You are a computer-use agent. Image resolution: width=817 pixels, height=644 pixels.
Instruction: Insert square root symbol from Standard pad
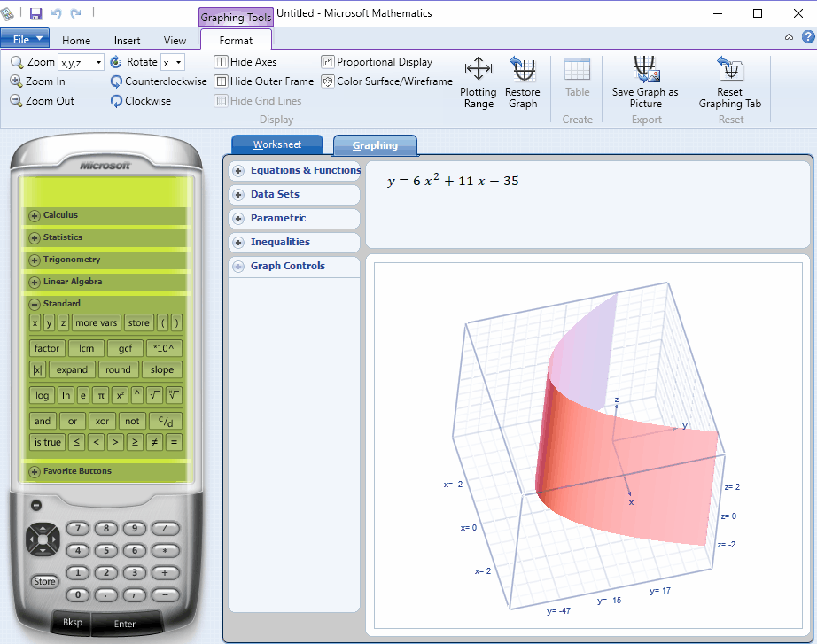pyautogui.click(x=154, y=395)
